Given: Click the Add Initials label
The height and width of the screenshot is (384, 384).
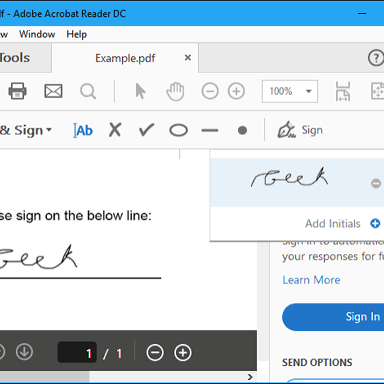Looking at the screenshot, I should point(333,223).
